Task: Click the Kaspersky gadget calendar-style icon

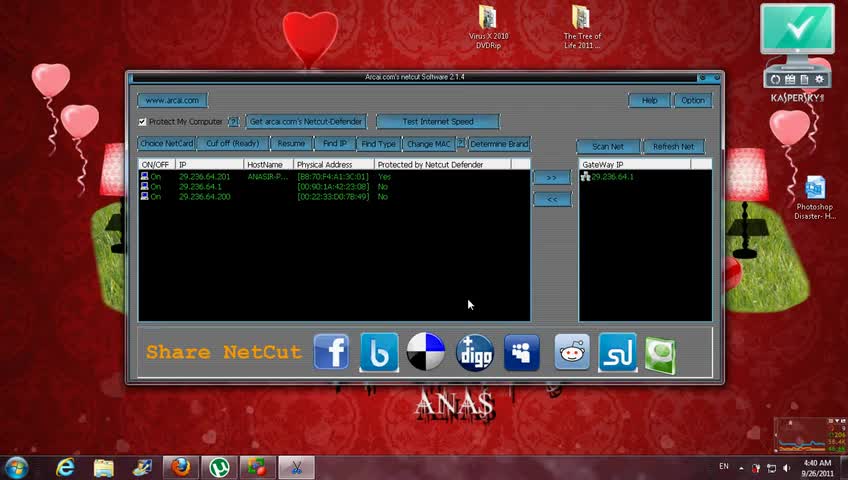Action: pos(790,79)
